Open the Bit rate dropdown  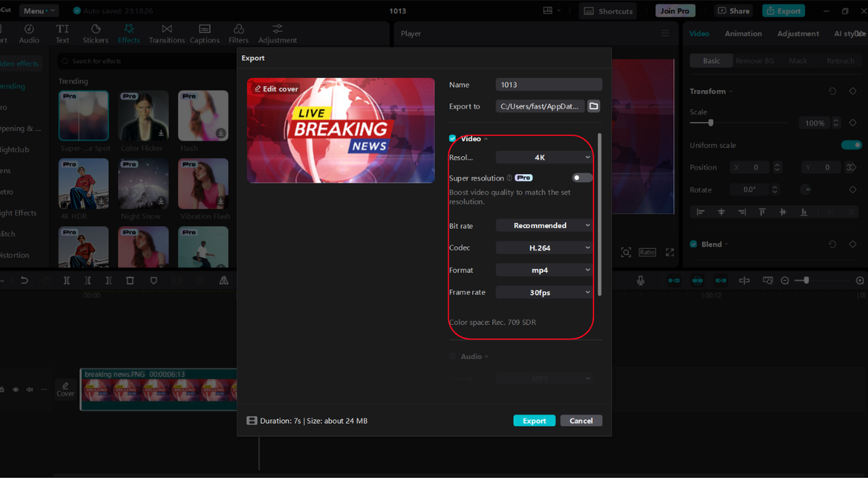544,225
